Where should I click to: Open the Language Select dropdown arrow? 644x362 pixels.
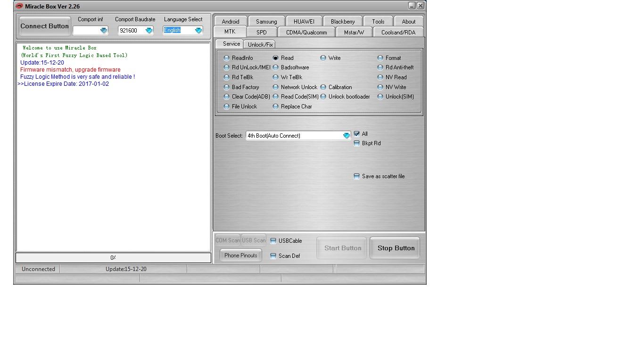pyautogui.click(x=198, y=30)
